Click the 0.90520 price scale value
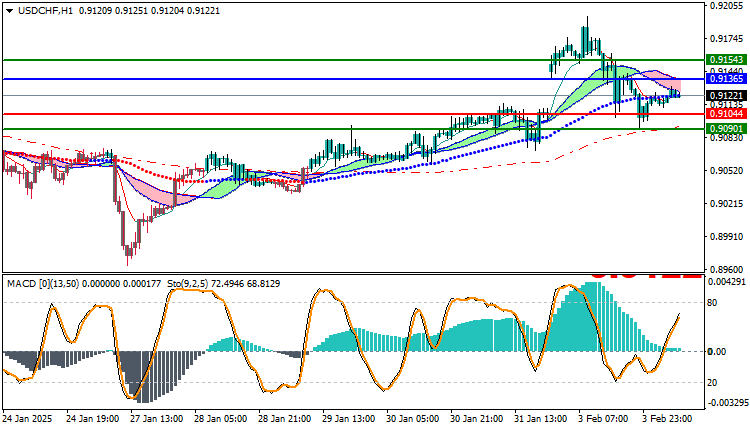Viewport: 750px width, 430px height. (727, 171)
